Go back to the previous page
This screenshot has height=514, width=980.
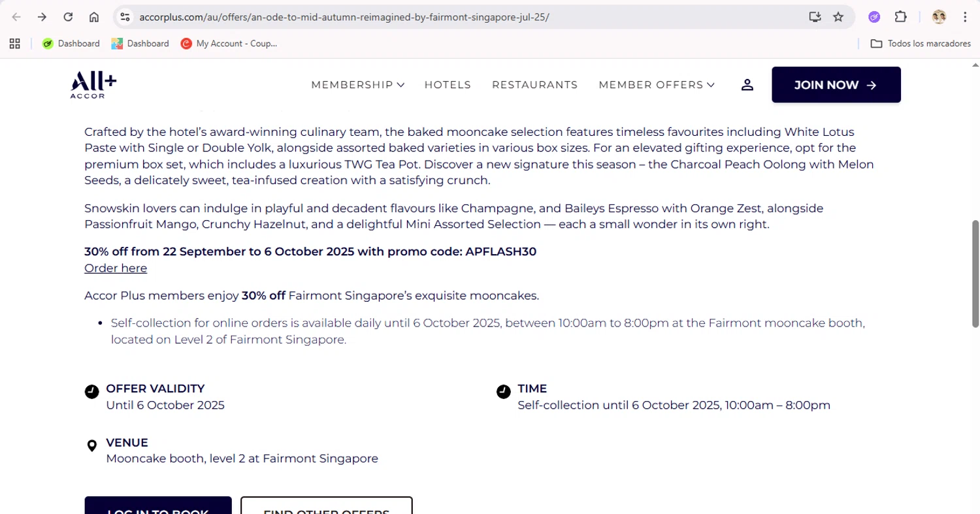pyautogui.click(x=17, y=17)
